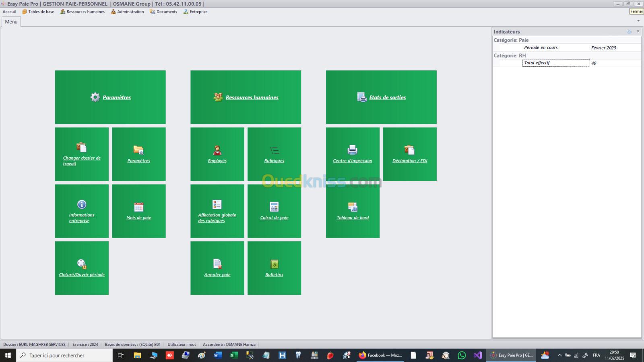Show hidden system tray icons
644x362 pixels.
tap(559, 355)
